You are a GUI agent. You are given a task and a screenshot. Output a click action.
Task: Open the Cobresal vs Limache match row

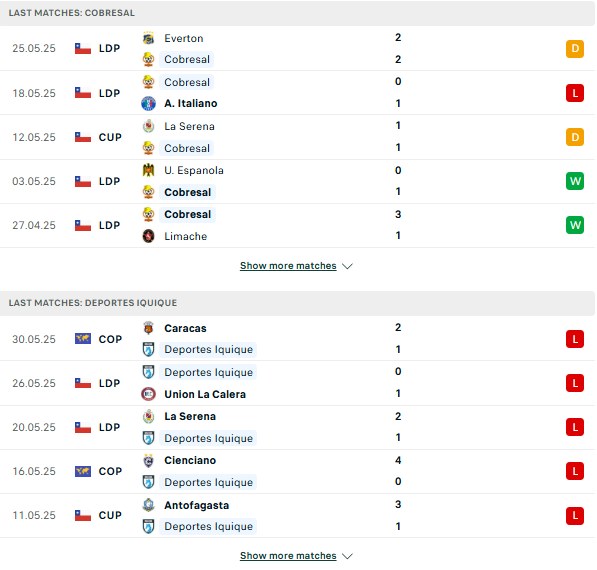(x=297, y=225)
